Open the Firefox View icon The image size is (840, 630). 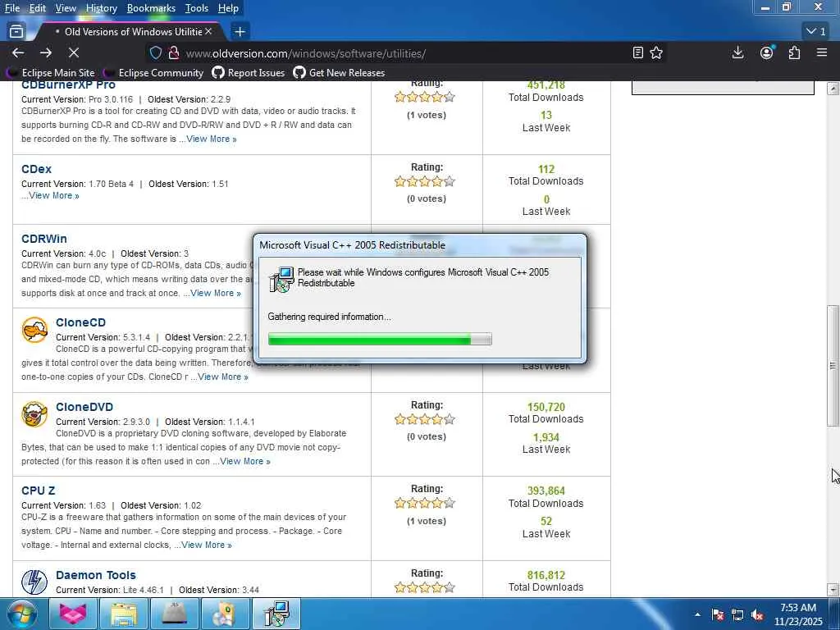pos(16,32)
